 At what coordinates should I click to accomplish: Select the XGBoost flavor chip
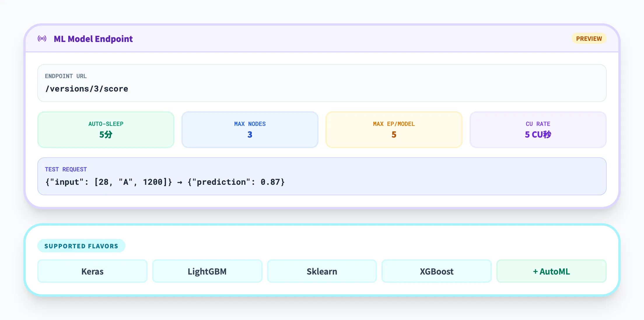coord(436,271)
